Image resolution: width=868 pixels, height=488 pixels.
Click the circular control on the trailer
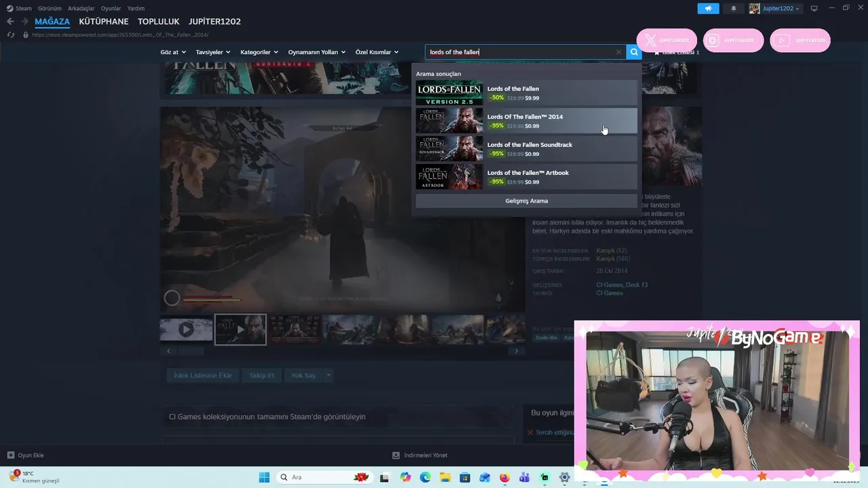coord(172,298)
